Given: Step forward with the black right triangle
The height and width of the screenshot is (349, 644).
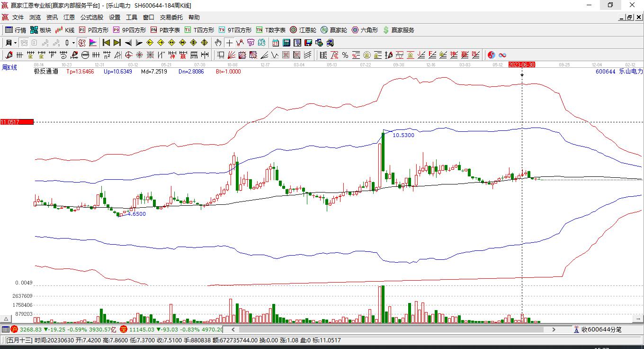Looking at the screenshot, I should click(139, 43).
